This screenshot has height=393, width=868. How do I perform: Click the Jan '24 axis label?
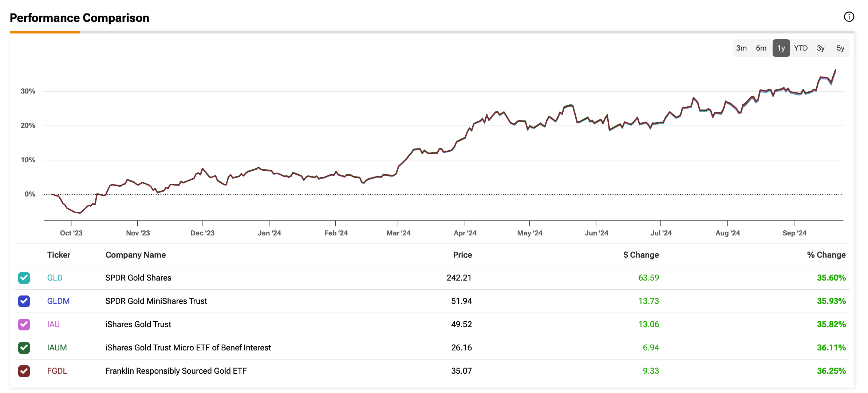pos(269,233)
